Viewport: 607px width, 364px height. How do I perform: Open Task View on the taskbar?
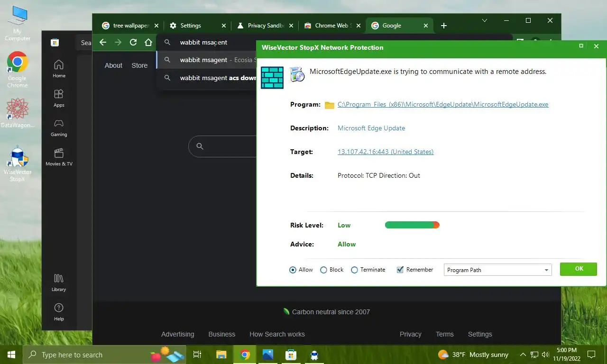click(x=197, y=355)
